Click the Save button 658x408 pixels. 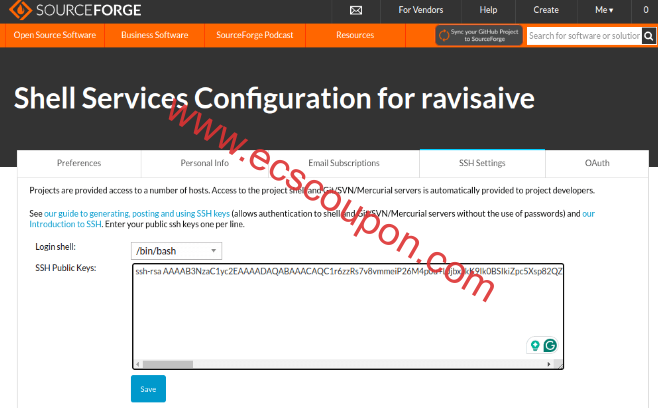click(148, 389)
